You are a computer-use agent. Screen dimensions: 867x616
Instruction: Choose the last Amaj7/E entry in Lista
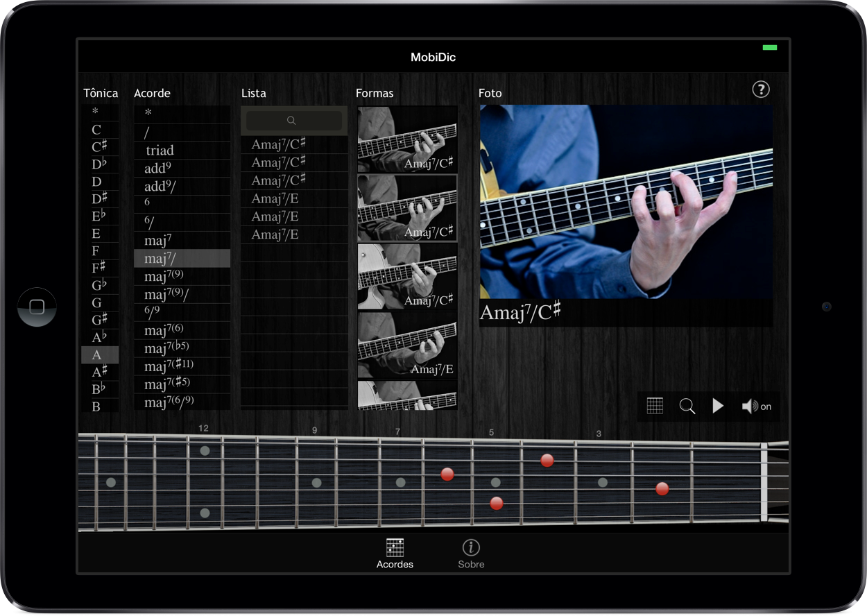[x=294, y=234]
